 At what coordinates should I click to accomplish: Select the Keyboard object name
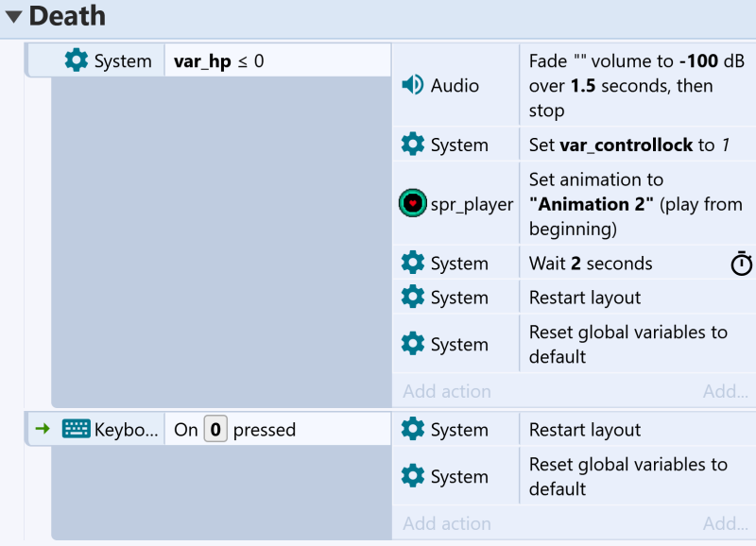pos(127,430)
